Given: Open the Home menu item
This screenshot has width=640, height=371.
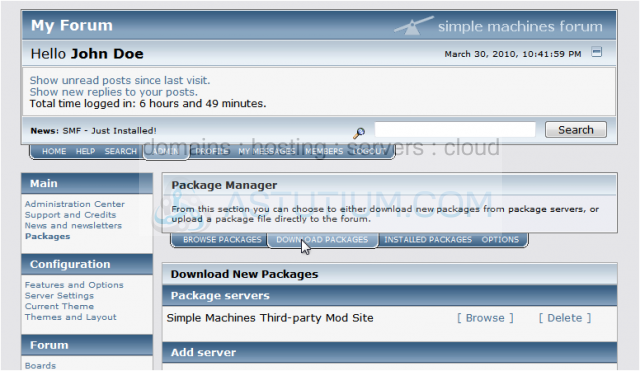Looking at the screenshot, I should [x=54, y=151].
